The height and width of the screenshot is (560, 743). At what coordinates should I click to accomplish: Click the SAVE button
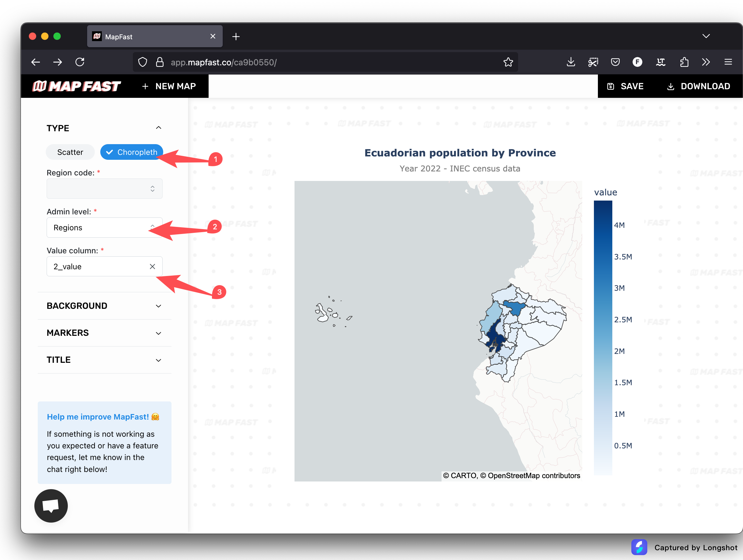(x=626, y=86)
